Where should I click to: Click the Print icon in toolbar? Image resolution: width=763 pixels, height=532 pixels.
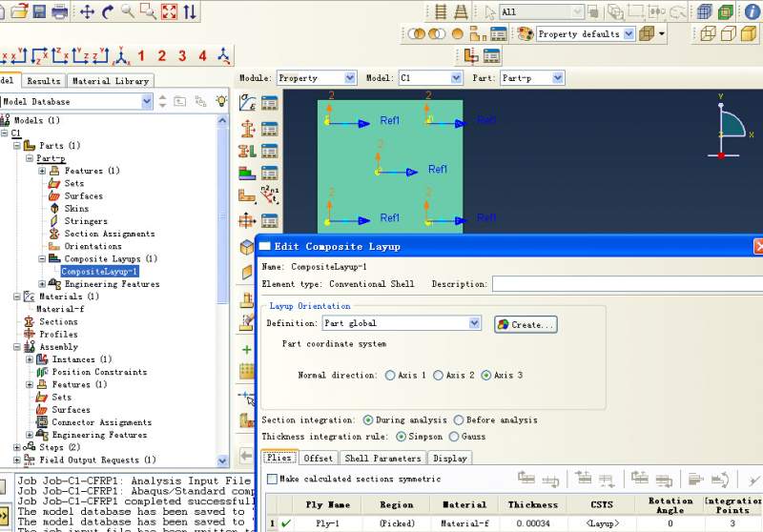60,11
